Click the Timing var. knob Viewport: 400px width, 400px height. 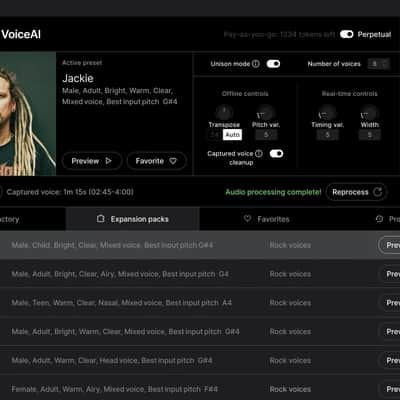pyautogui.click(x=328, y=112)
